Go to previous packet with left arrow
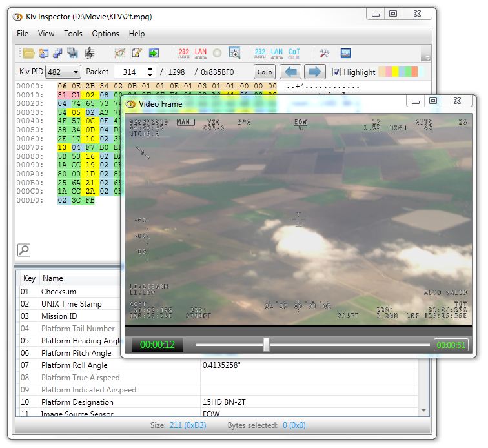 (290, 72)
